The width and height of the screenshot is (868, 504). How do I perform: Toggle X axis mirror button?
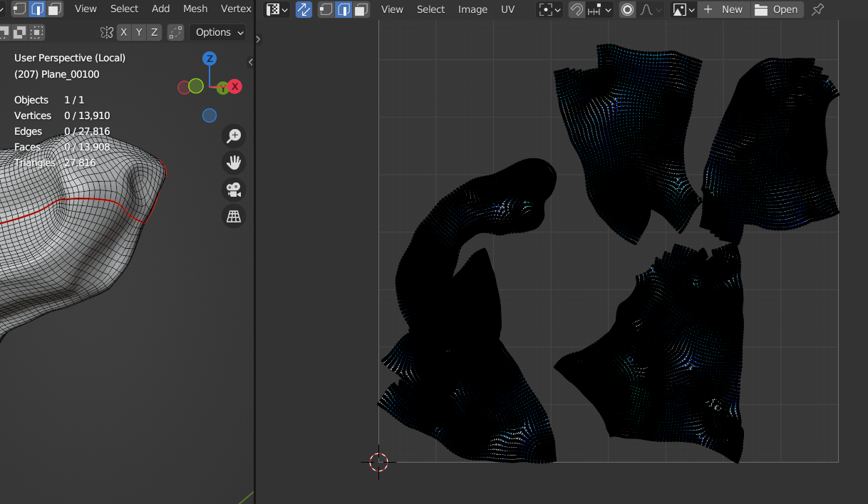pyautogui.click(x=124, y=32)
